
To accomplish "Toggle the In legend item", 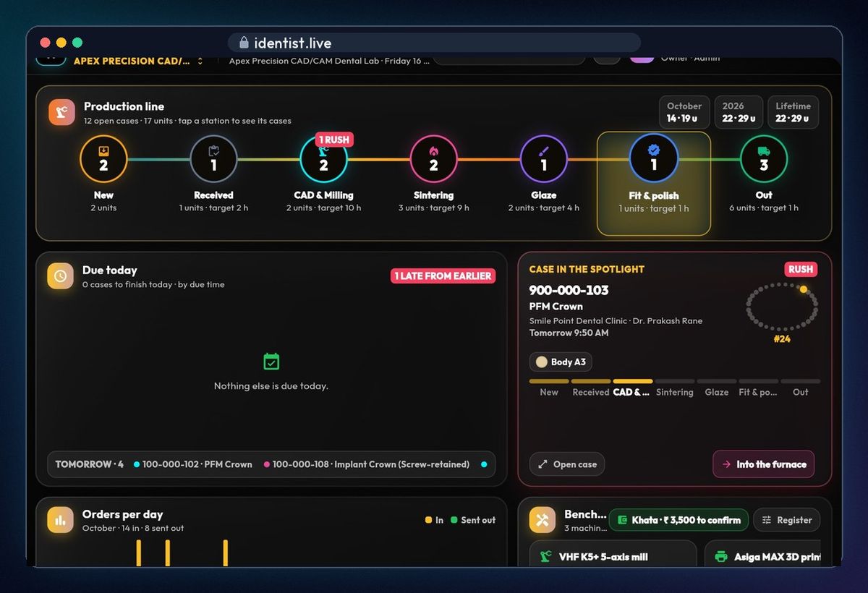I will 435,520.
